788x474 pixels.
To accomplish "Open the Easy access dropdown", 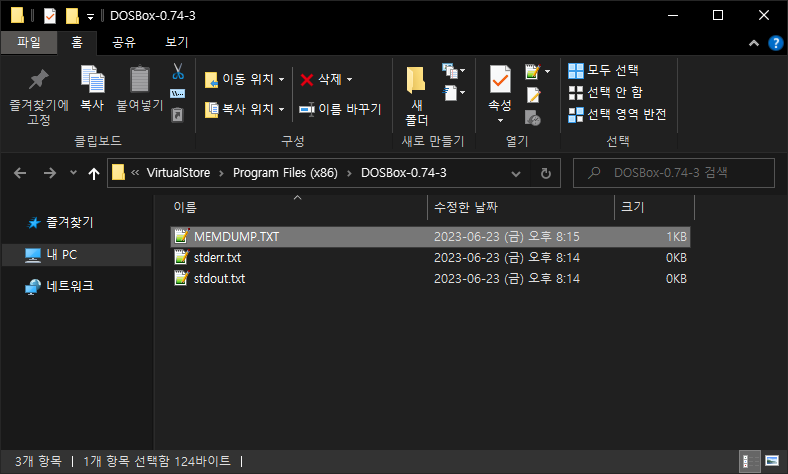I will click(x=453, y=93).
